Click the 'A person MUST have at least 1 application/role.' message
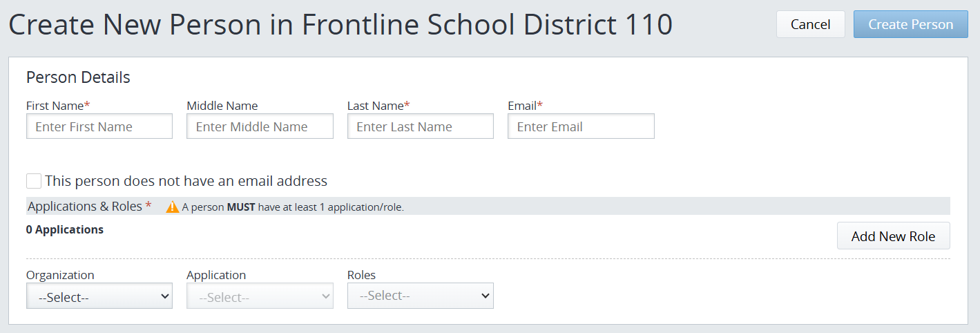Viewport: 980px width, 333px height. tap(293, 207)
